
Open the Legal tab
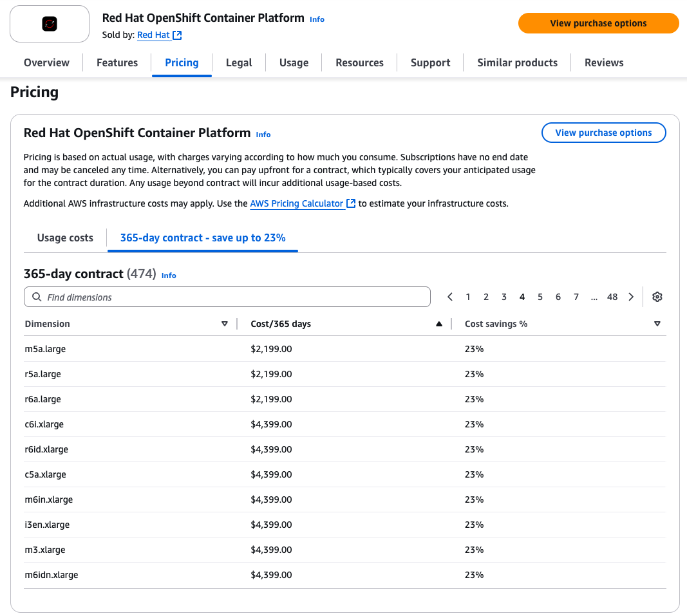coord(239,62)
